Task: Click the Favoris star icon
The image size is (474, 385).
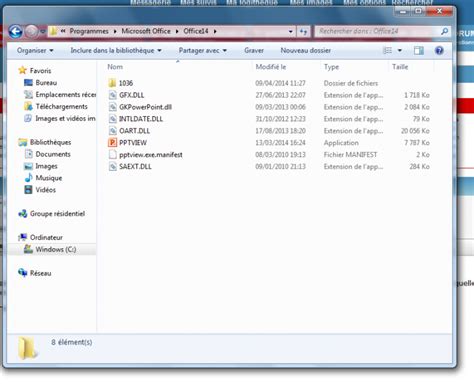Action: pos(22,70)
